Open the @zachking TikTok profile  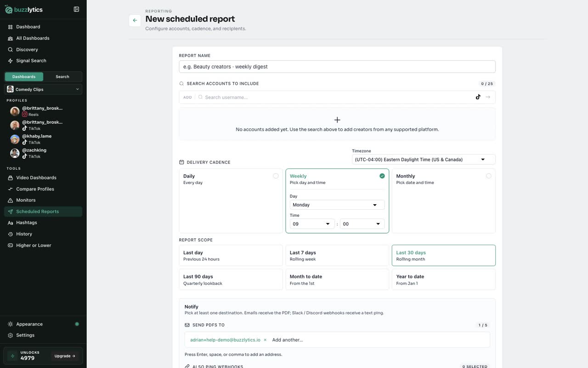[43, 153]
